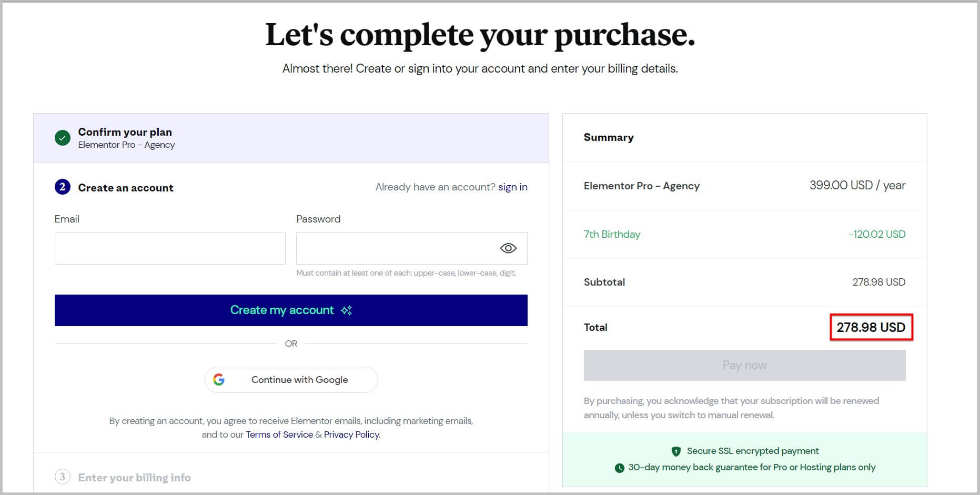Image resolution: width=980 pixels, height=495 pixels.
Task: Click the sparkle icon on Create my account
Action: coord(346,310)
